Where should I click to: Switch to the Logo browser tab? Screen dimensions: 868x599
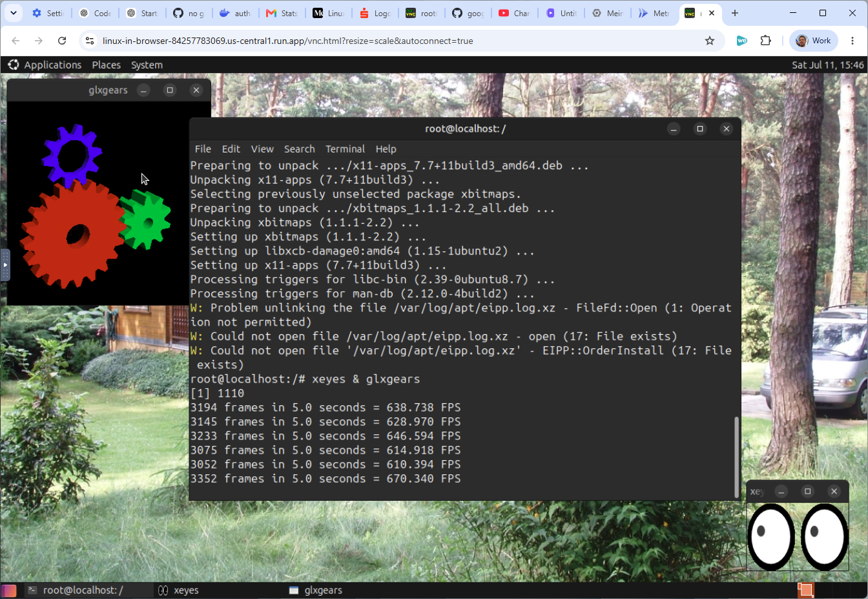pos(376,13)
